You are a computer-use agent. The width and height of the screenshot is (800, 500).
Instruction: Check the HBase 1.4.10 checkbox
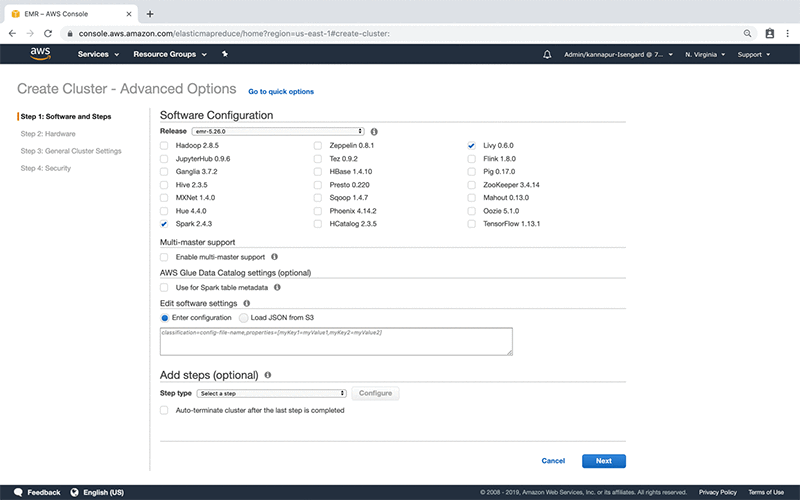click(x=318, y=171)
